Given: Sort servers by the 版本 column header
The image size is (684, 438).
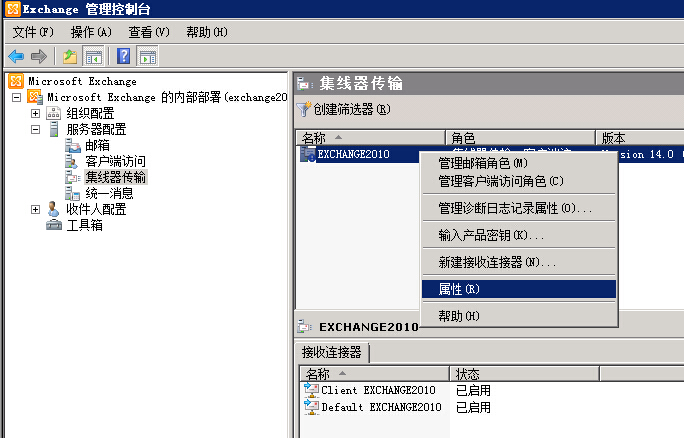Looking at the screenshot, I should [x=638, y=138].
